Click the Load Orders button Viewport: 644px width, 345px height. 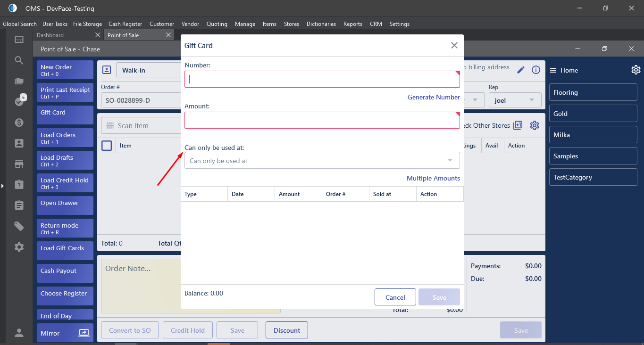(x=65, y=138)
